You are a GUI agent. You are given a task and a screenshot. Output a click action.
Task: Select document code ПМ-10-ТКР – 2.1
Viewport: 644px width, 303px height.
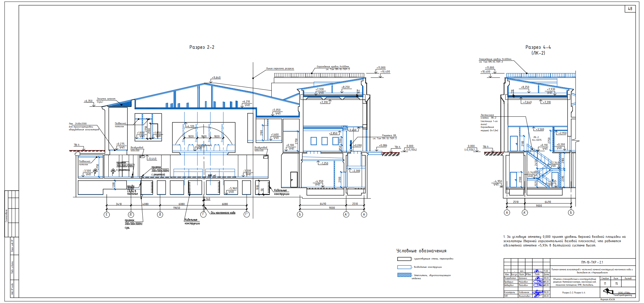(x=592, y=262)
